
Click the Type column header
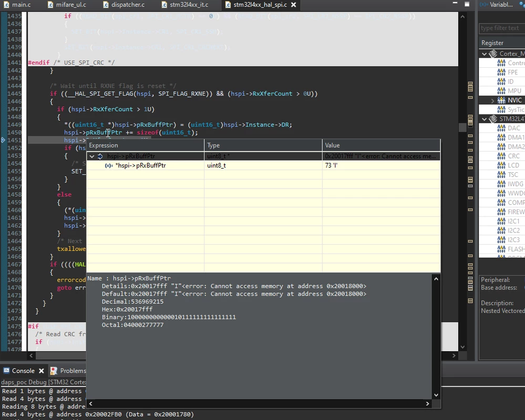[263, 145]
